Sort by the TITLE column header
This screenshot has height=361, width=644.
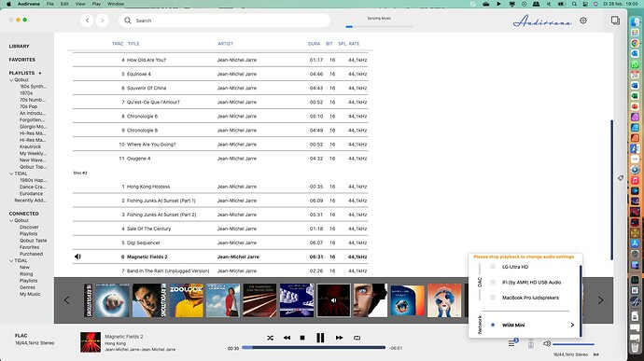coord(133,44)
